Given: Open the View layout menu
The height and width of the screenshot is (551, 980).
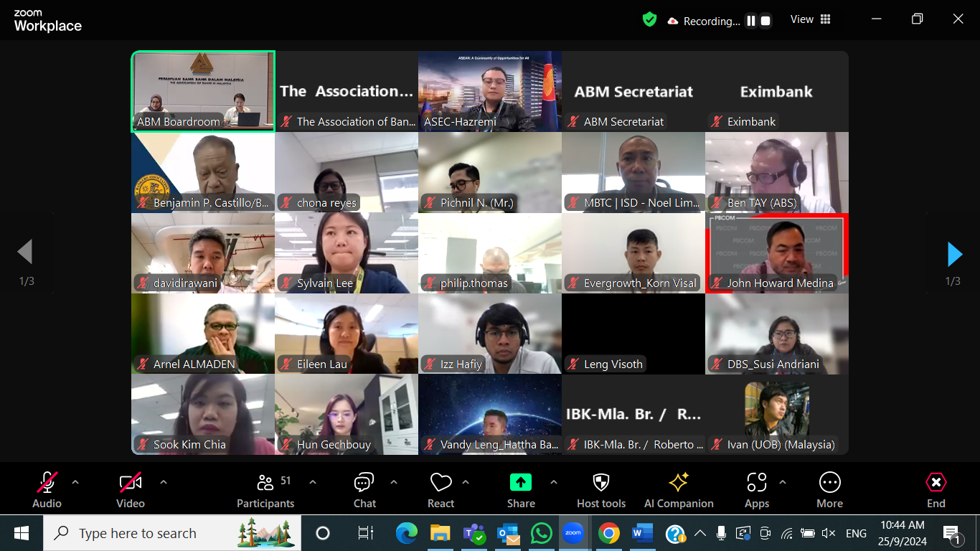Looking at the screenshot, I should tap(811, 19).
